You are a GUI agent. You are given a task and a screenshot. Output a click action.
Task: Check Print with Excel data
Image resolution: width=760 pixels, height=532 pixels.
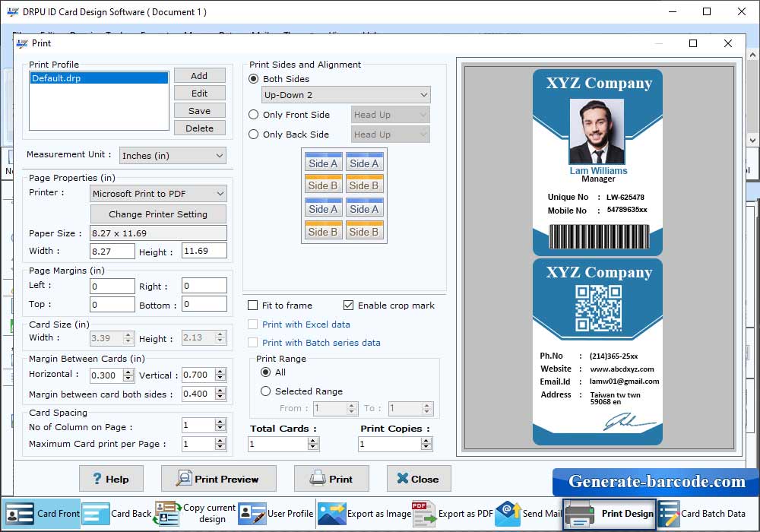point(252,325)
